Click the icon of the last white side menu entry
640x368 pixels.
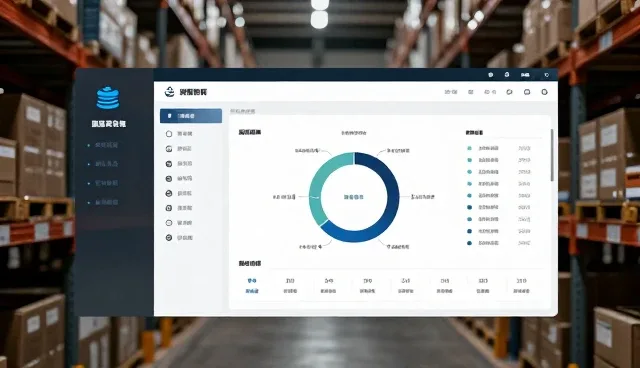169,237
